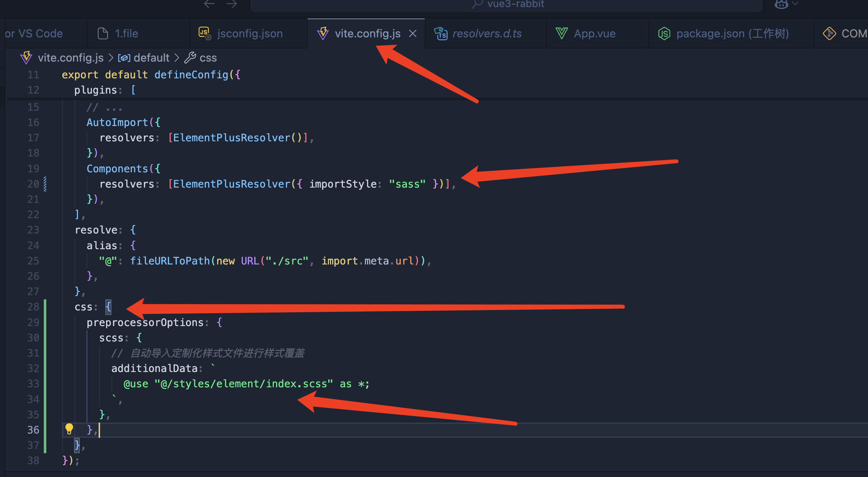Switch to the jsconfig.json tab
The width and height of the screenshot is (868, 477).
(250, 33)
